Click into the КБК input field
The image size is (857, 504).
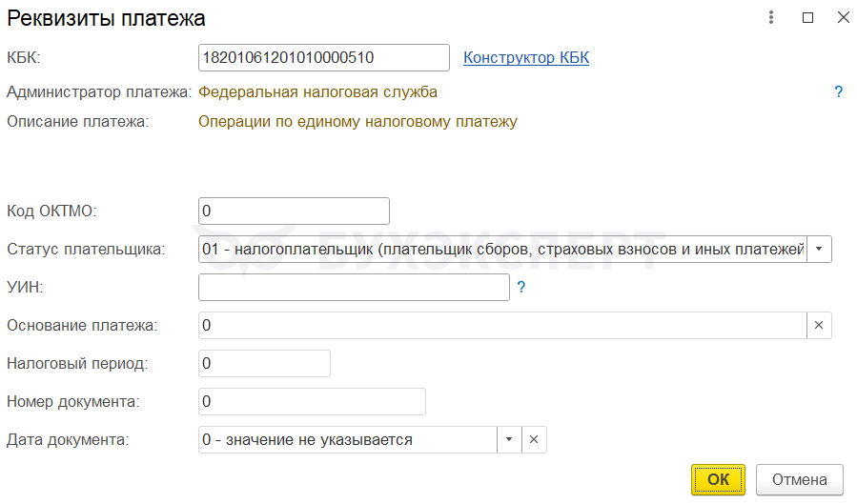[x=324, y=57]
